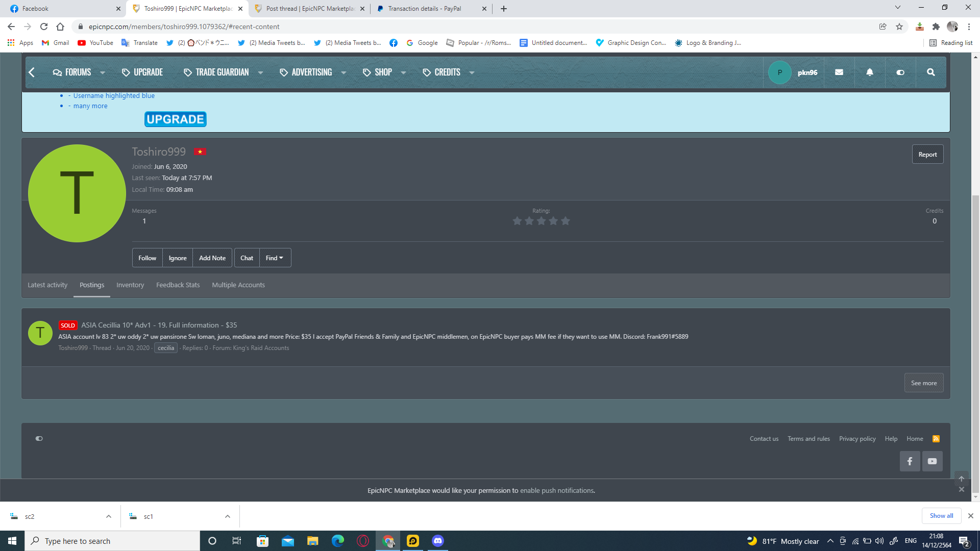Screen dimensions: 980x551
Task: Dismiss the push notification permission banner
Action: click(961, 489)
